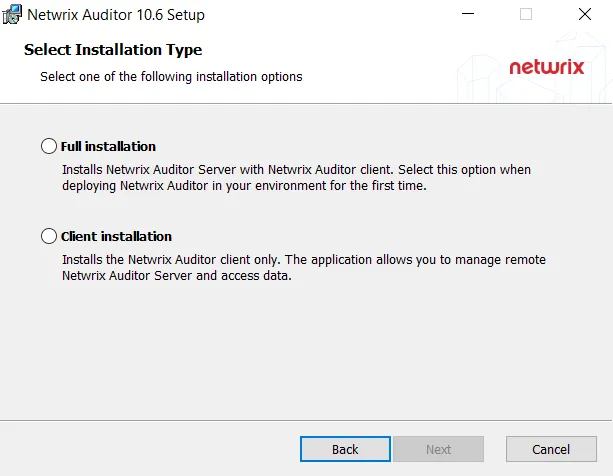Click the "Netwrix Auditor 10.6 Setup" window title

[x=116, y=15]
